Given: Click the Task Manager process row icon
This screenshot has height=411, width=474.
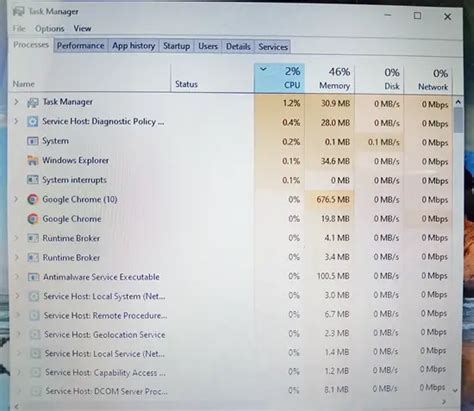Looking at the screenshot, I should point(33,103).
